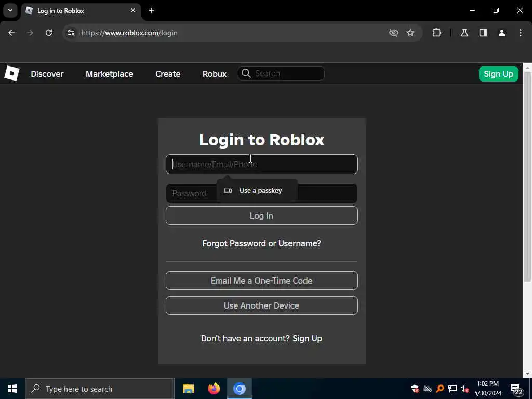Go back using browser back arrow
532x399 pixels.
[11, 33]
